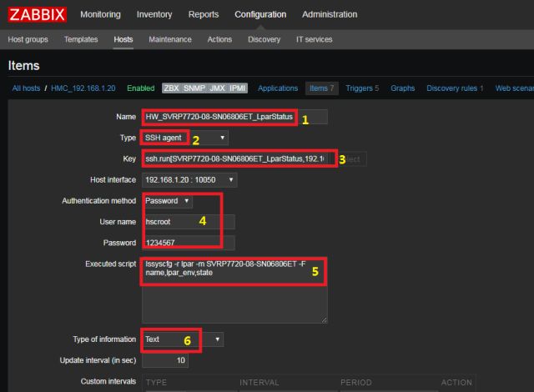Click the item Name input field
Viewport: 534px width, 392px height.
point(234,117)
